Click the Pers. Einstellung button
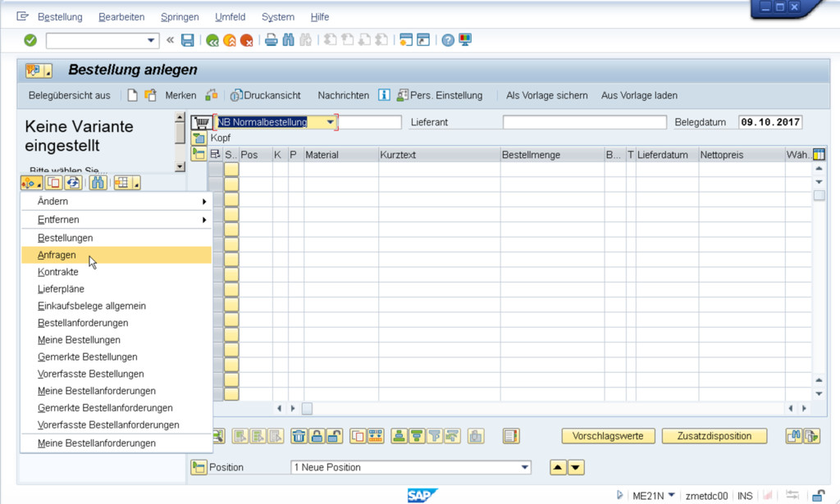840x504 pixels. (x=440, y=95)
